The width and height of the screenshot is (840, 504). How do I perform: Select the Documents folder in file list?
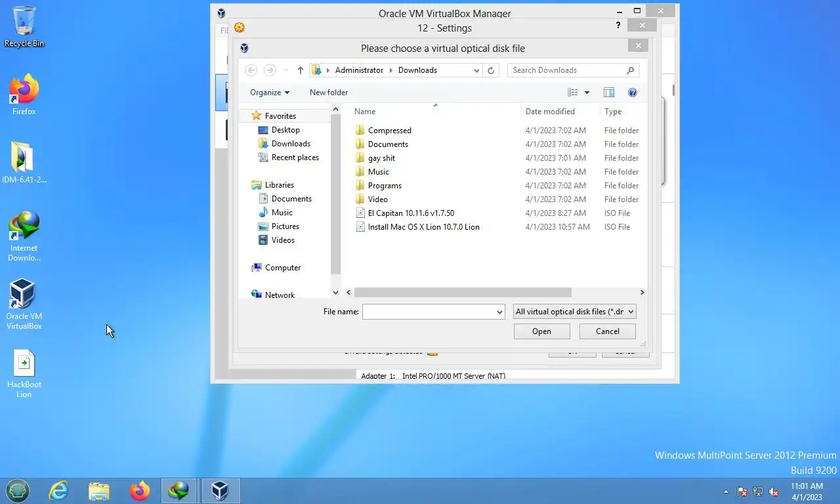(387, 144)
